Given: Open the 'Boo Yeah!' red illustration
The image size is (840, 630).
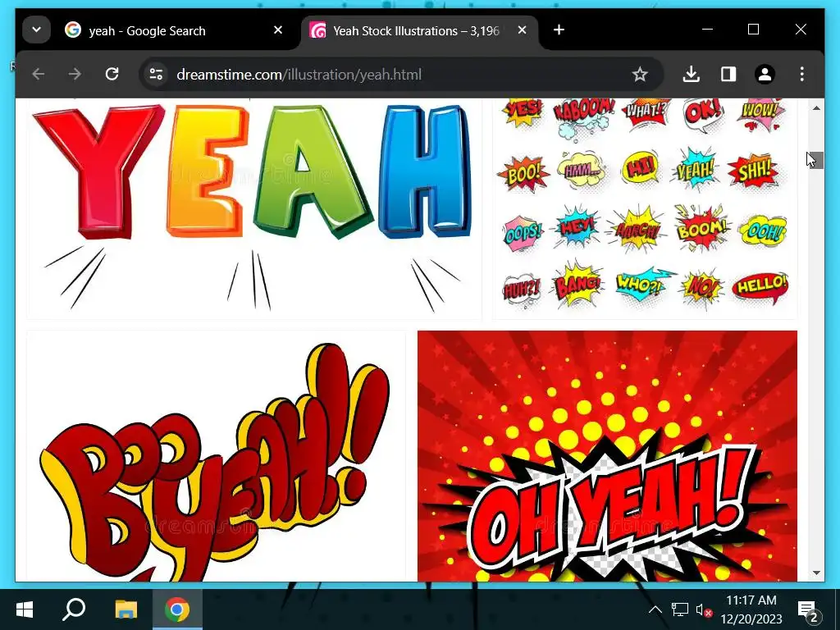Looking at the screenshot, I should click(x=216, y=456).
